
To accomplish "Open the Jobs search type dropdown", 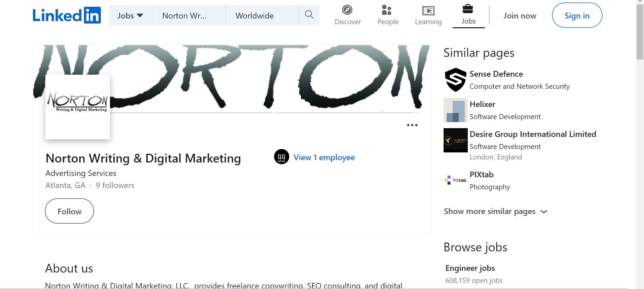I will click(130, 15).
